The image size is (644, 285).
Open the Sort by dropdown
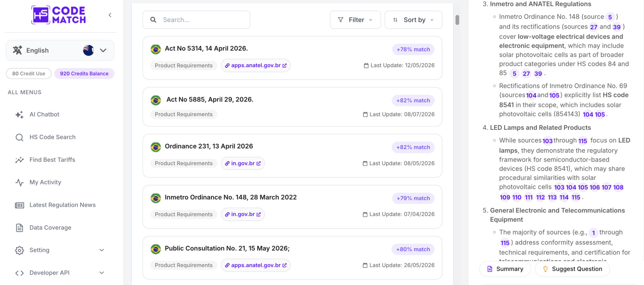click(x=414, y=20)
